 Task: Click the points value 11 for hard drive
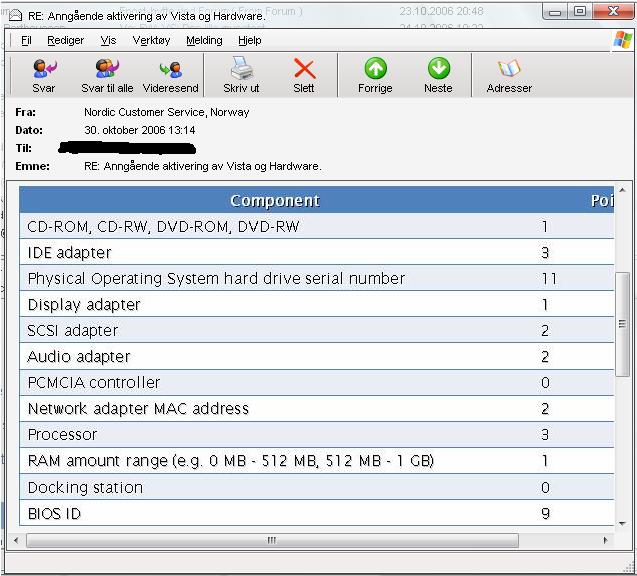[549, 278]
